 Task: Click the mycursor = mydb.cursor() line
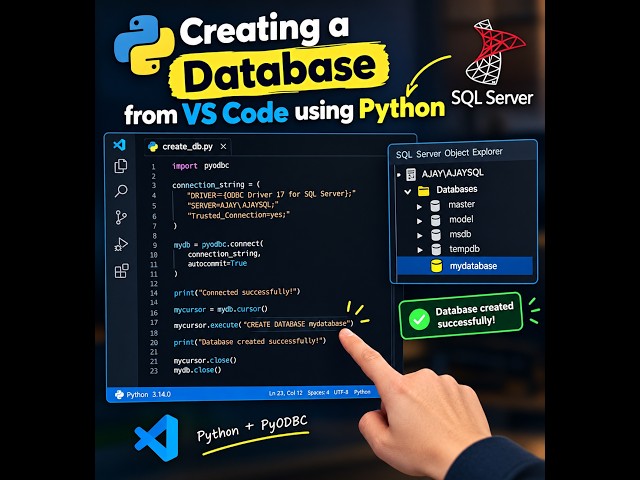220,309
